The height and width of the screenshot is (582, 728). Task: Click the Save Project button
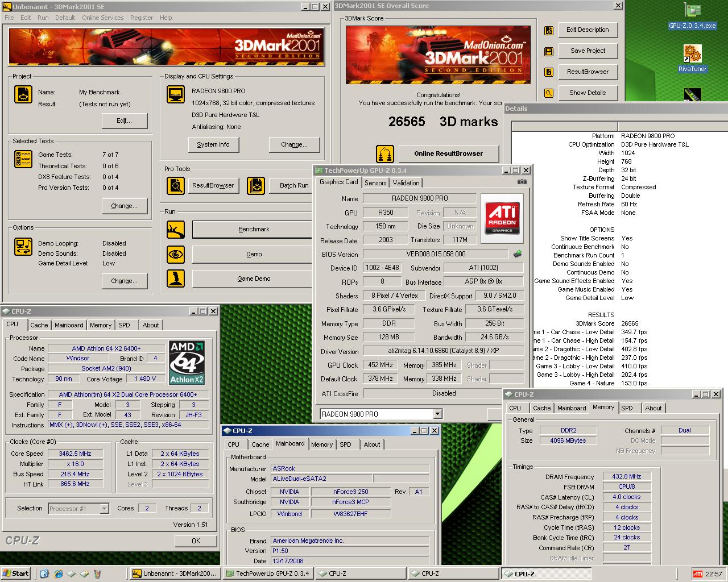(588, 51)
